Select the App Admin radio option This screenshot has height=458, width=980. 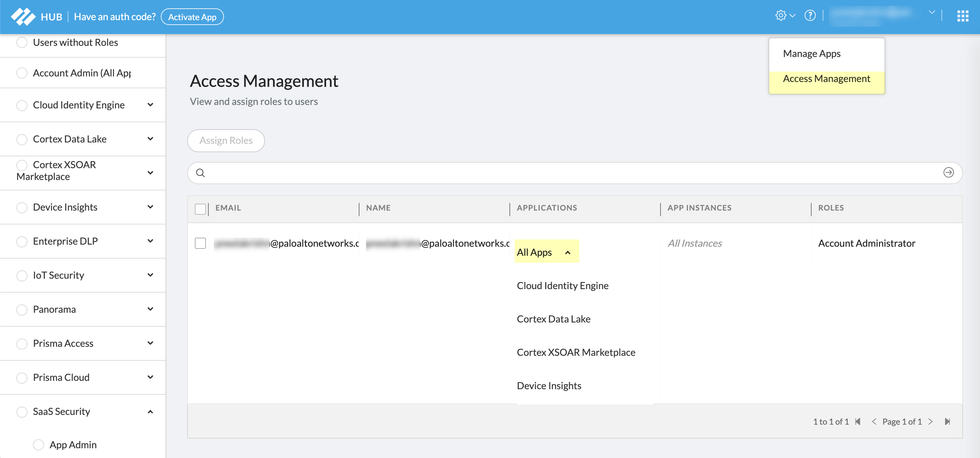tap(39, 445)
